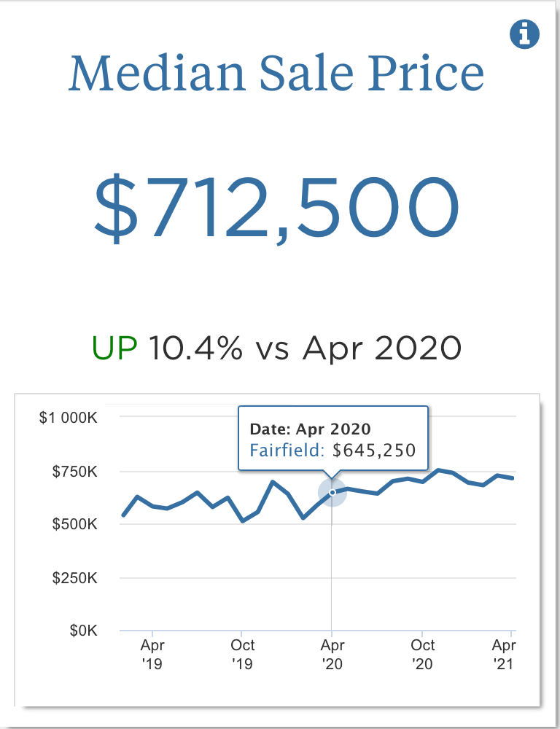Image resolution: width=560 pixels, height=729 pixels.
Task: Click the $250K y-axis label
Action: (x=77, y=578)
